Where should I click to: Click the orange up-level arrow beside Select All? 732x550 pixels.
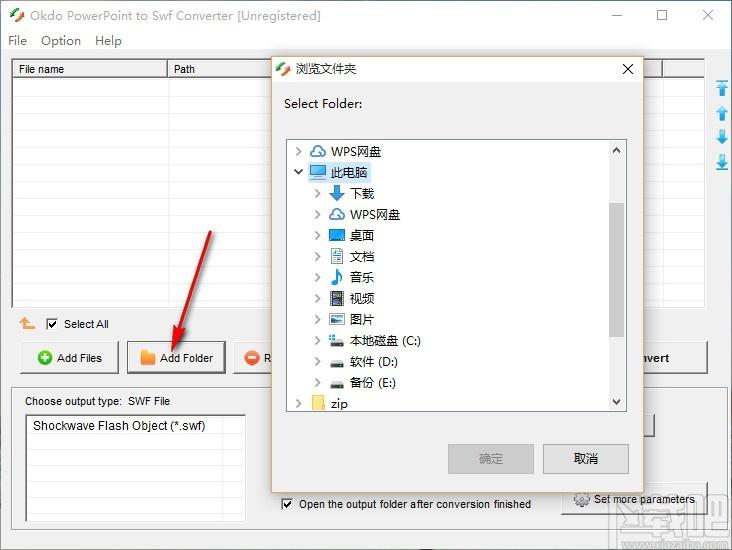tap(27, 323)
